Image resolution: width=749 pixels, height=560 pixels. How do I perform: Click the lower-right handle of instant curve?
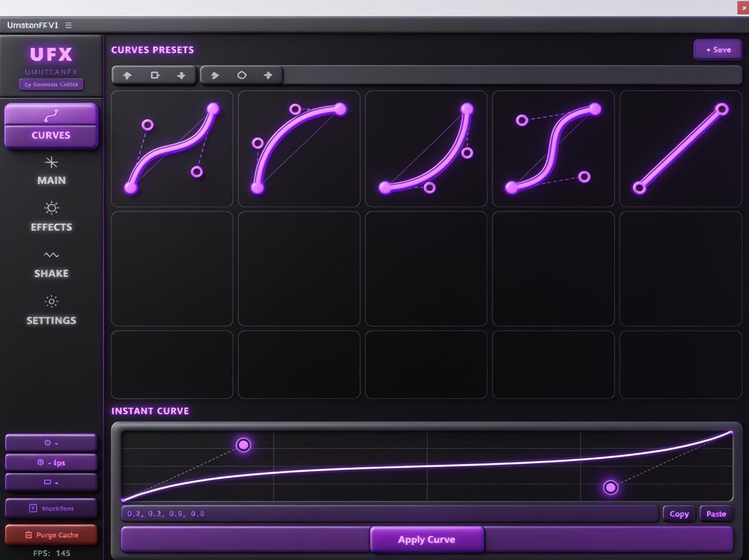(610, 487)
